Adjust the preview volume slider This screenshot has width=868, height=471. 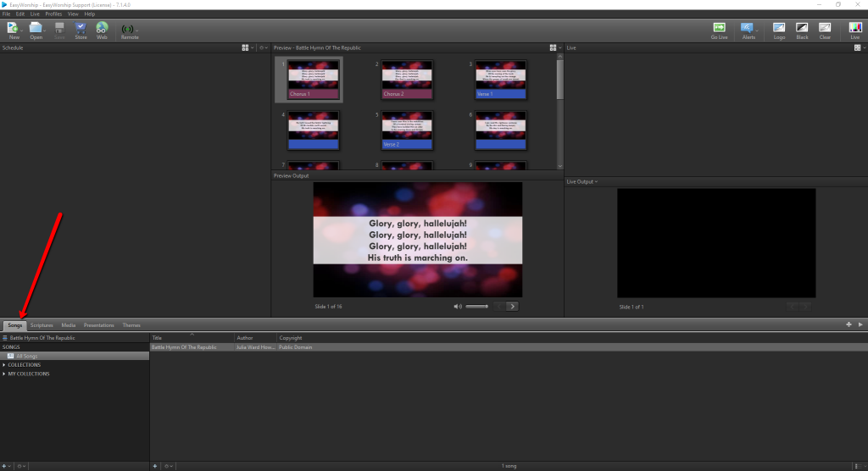click(476, 307)
